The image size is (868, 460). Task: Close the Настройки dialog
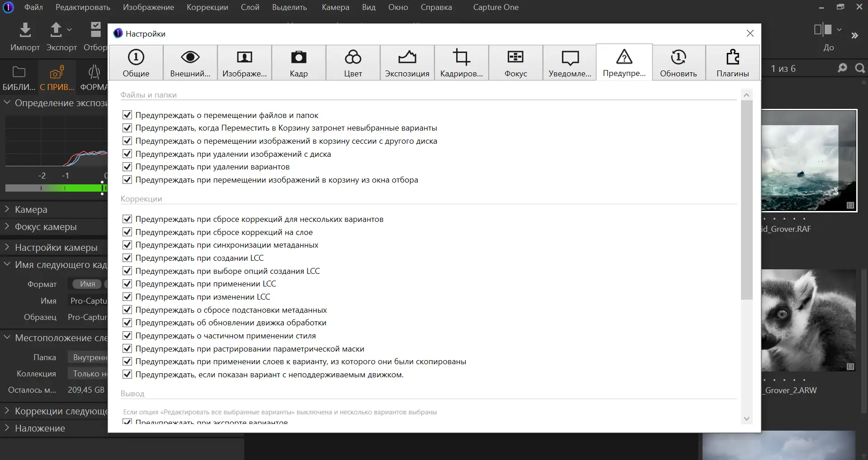pos(750,33)
